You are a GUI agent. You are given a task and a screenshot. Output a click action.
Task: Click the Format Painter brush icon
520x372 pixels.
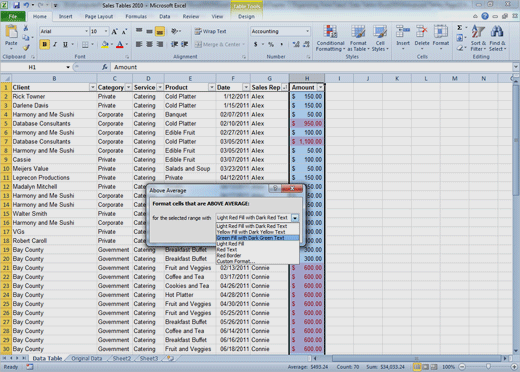tap(26, 48)
